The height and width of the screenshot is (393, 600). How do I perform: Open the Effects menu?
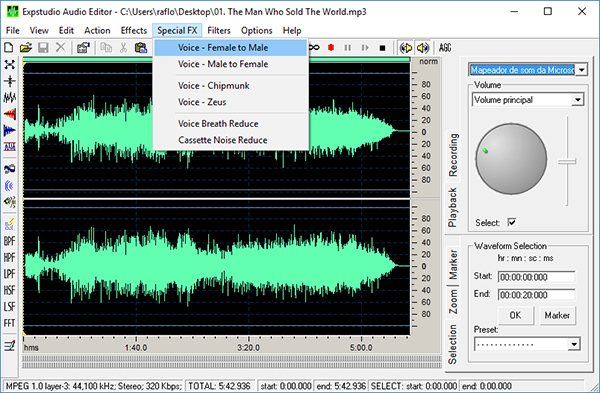point(134,31)
